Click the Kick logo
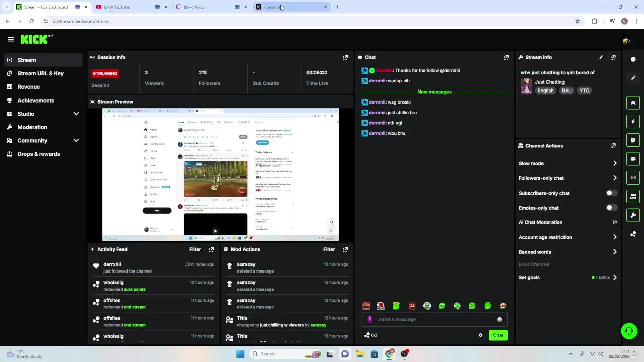644x362 pixels. 36,39
